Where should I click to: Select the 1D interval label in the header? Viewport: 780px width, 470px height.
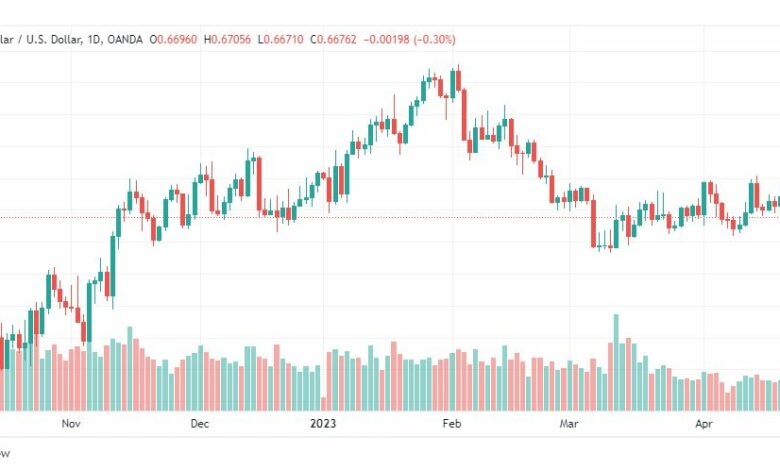(x=94, y=39)
